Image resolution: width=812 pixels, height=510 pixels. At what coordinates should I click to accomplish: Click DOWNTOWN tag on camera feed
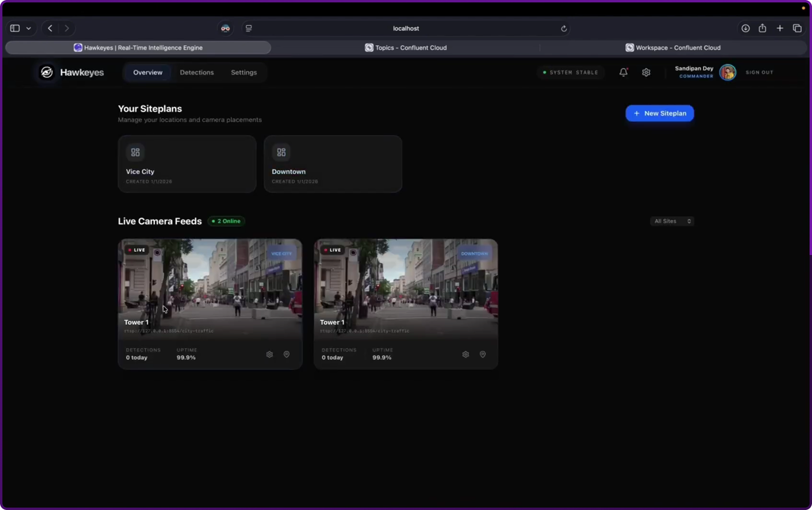[474, 254]
